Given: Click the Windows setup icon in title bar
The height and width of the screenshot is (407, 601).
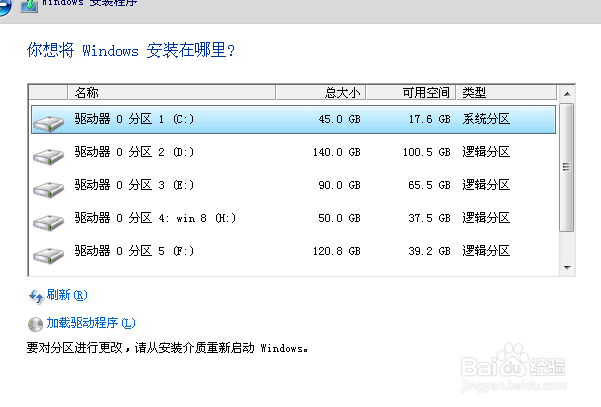Looking at the screenshot, I should pos(29,5).
